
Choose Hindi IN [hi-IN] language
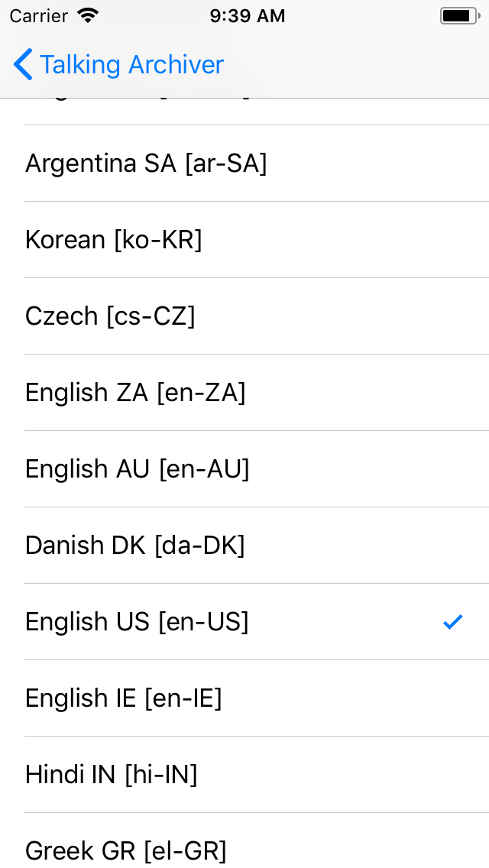244,775
